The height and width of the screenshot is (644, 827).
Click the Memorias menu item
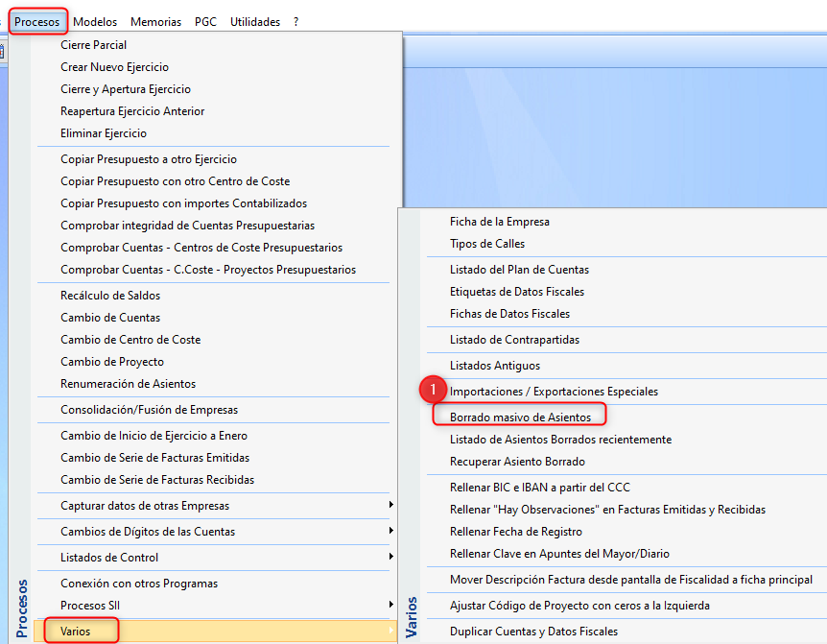(155, 21)
